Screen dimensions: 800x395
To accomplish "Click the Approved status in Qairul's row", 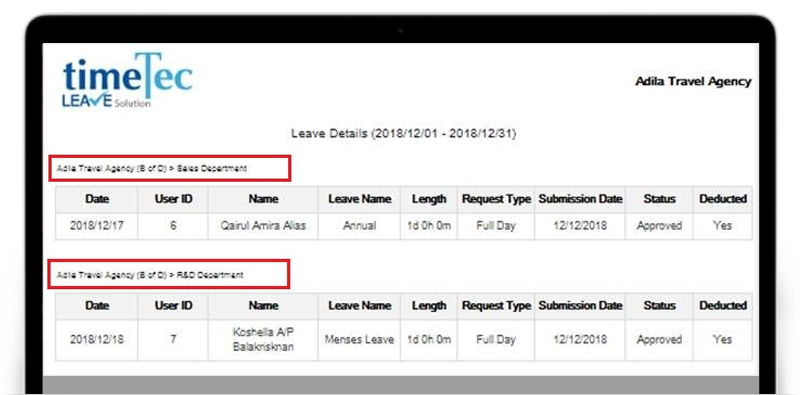I will [659, 226].
